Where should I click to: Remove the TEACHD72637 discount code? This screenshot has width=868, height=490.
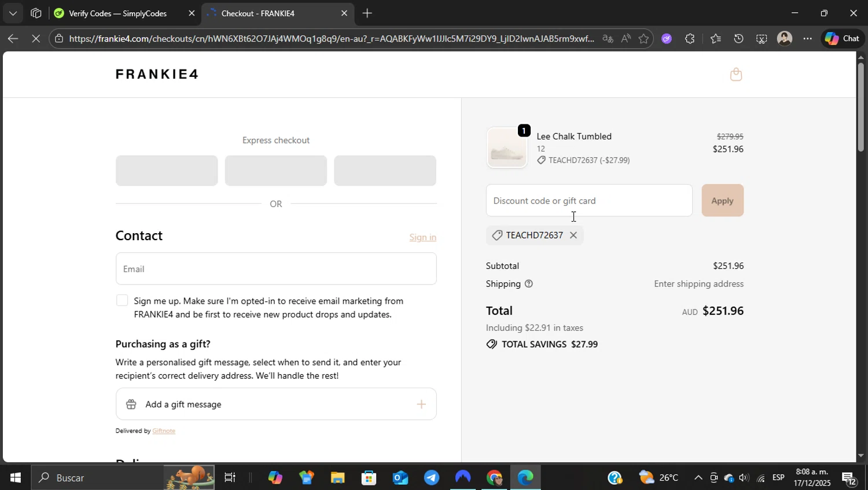pos(573,235)
